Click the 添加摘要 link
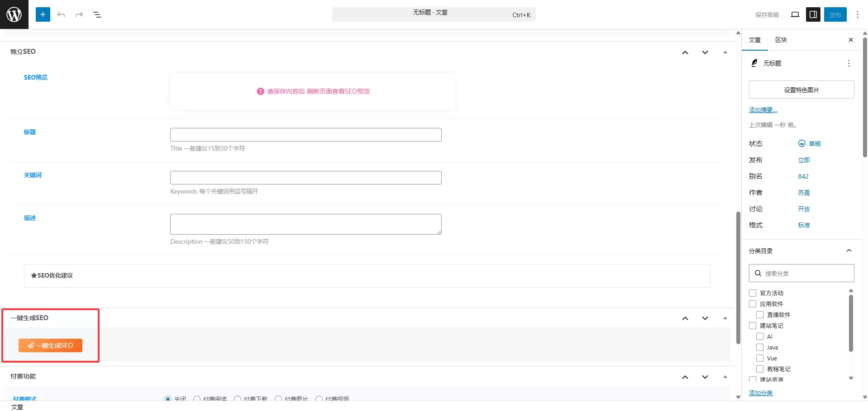Image resolution: width=868 pixels, height=411 pixels. (x=763, y=110)
